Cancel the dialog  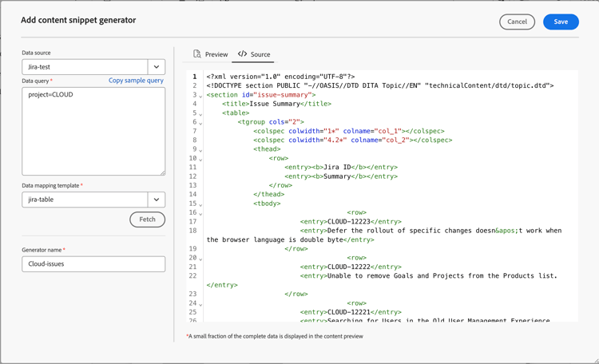[517, 22]
